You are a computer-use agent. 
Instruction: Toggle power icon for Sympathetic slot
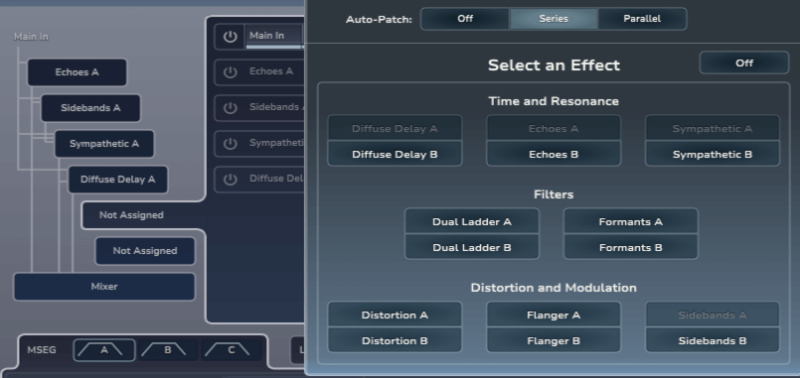coord(230,143)
